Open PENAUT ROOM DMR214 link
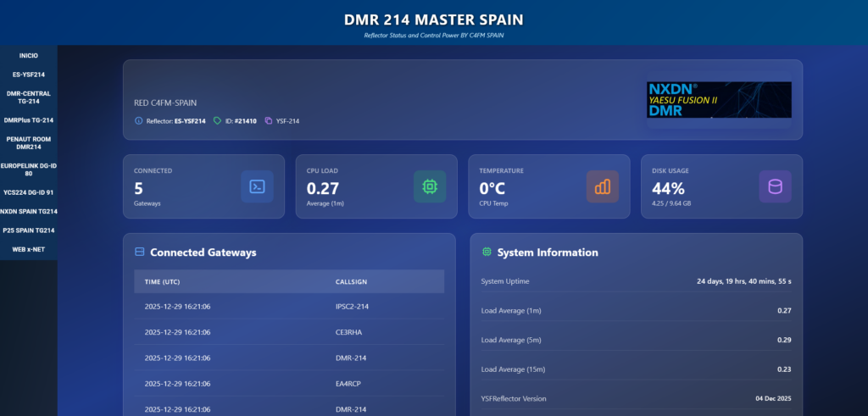The image size is (868, 416). [x=29, y=142]
